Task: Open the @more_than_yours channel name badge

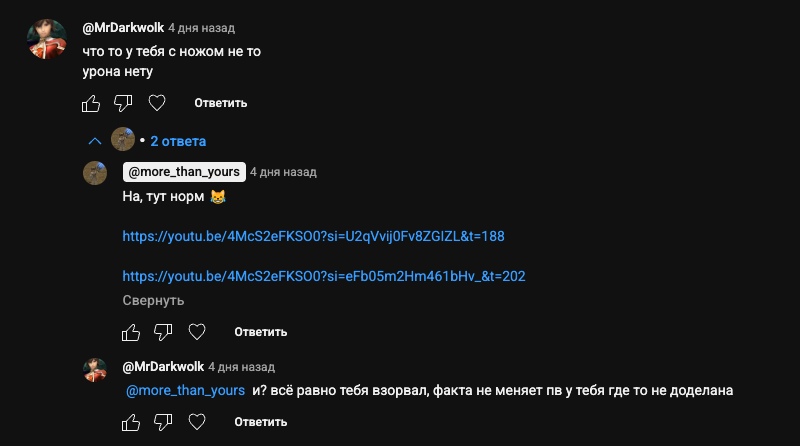Action: (x=184, y=172)
